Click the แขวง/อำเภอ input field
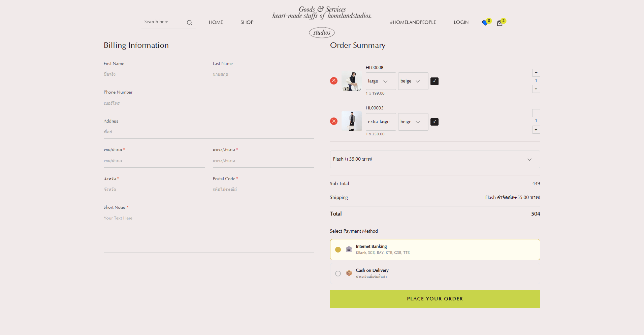This screenshot has width=644, height=335. click(x=263, y=161)
